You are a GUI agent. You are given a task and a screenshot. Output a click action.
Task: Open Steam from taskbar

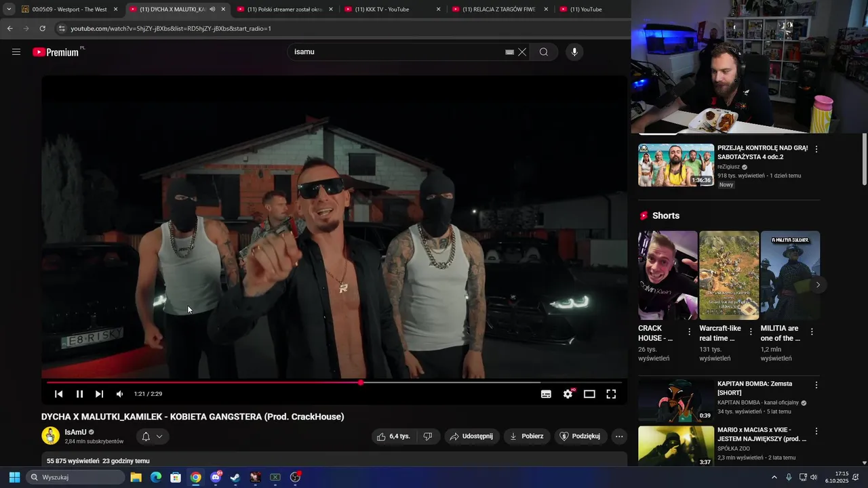(235, 477)
